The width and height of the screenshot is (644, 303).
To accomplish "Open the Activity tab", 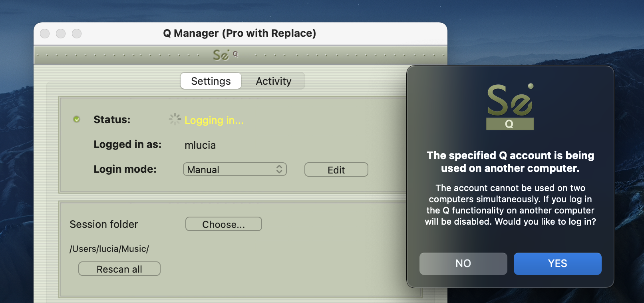I will [274, 81].
